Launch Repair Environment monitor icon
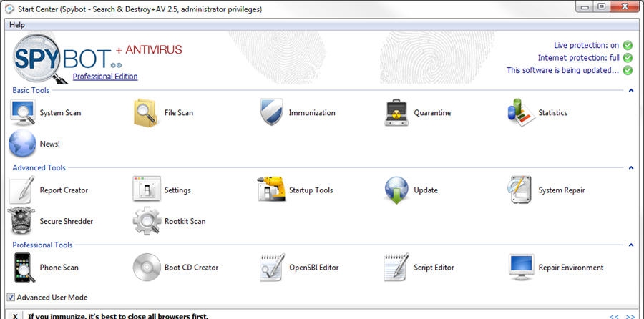 click(521, 267)
